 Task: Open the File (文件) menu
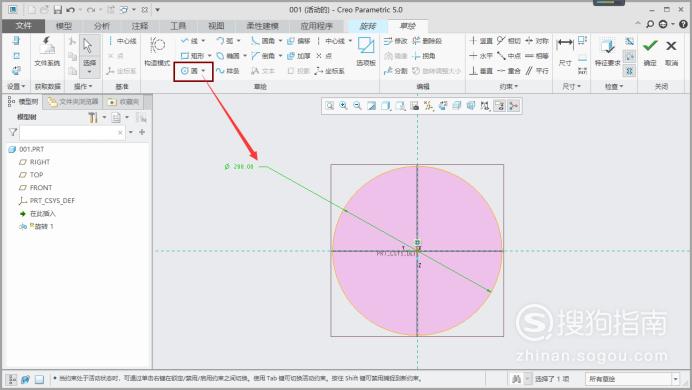coord(23,26)
